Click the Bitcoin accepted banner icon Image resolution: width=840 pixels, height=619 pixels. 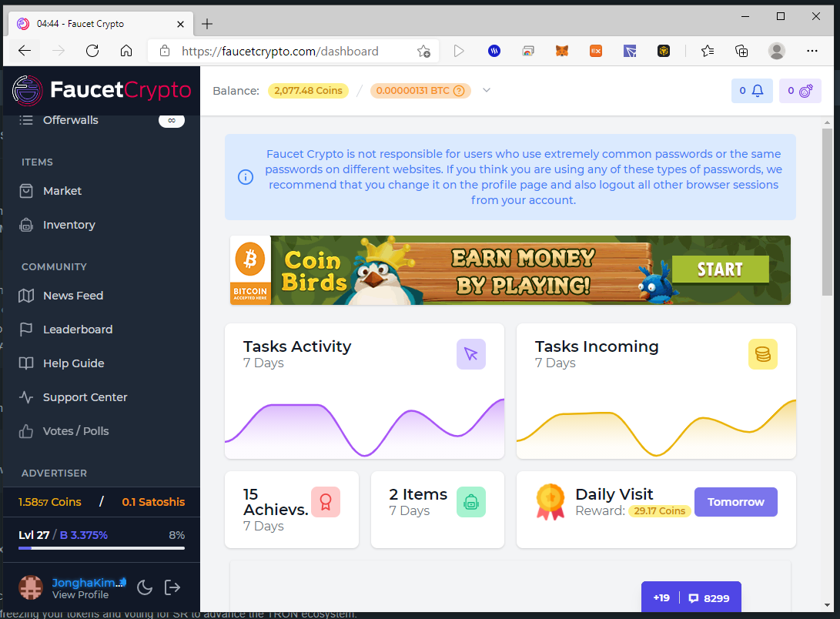[250, 270]
